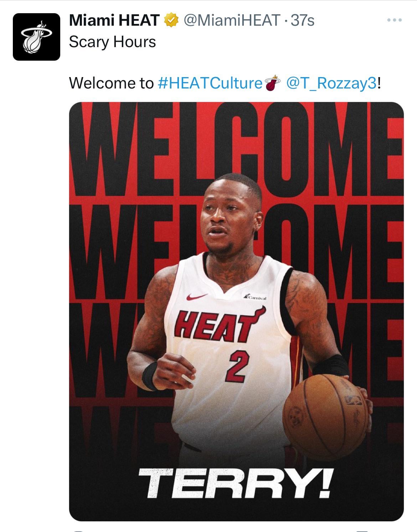
Task: Open the tweet's three-dot more menu
Action: [x=395, y=20]
